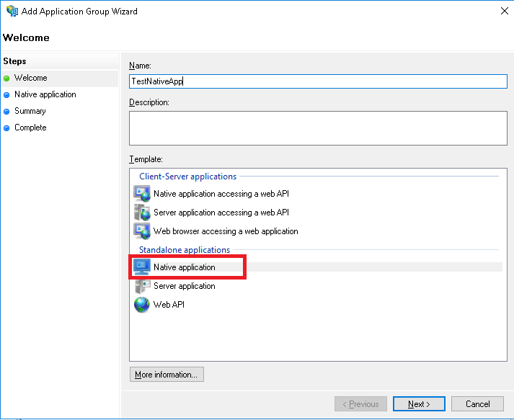Image resolution: width=514 pixels, height=420 pixels.
Task: Click the Web browser accessing web application icon
Action: [141, 231]
